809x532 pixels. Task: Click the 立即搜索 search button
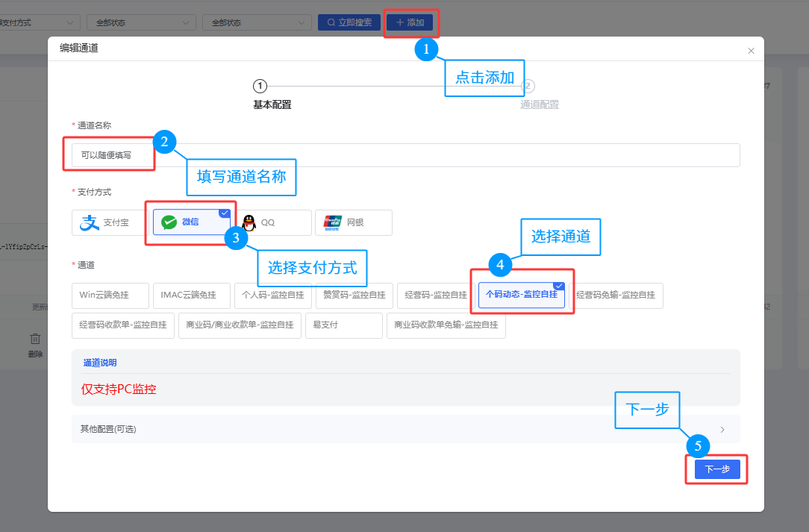pos(349,22)
